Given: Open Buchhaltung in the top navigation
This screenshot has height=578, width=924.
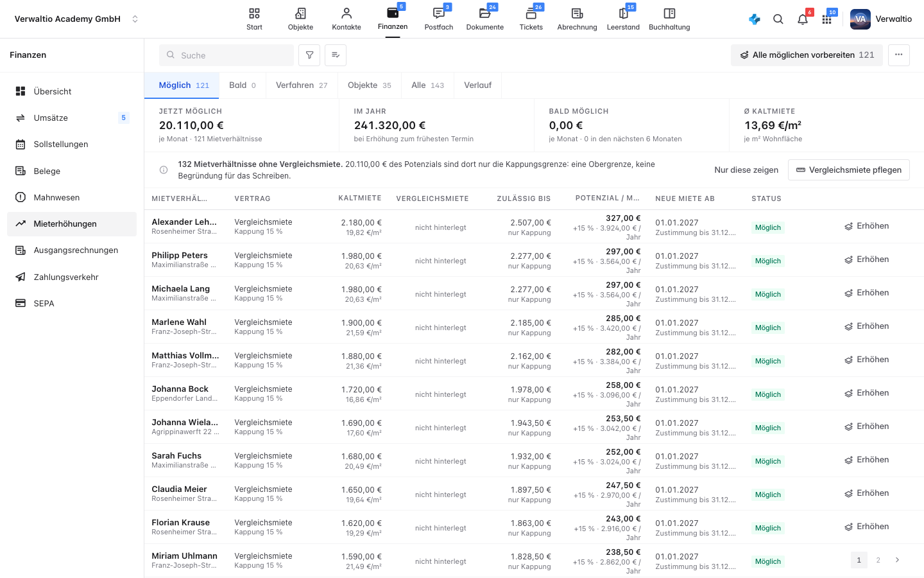Looking at the screenshot, I should [669, 19].
